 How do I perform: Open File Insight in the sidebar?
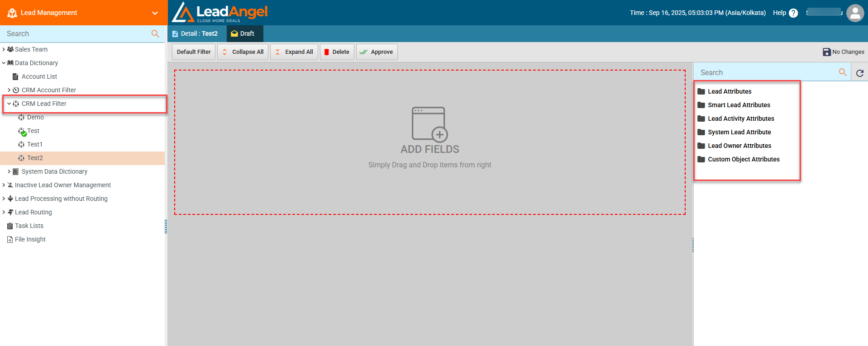[x=30, y=239]
